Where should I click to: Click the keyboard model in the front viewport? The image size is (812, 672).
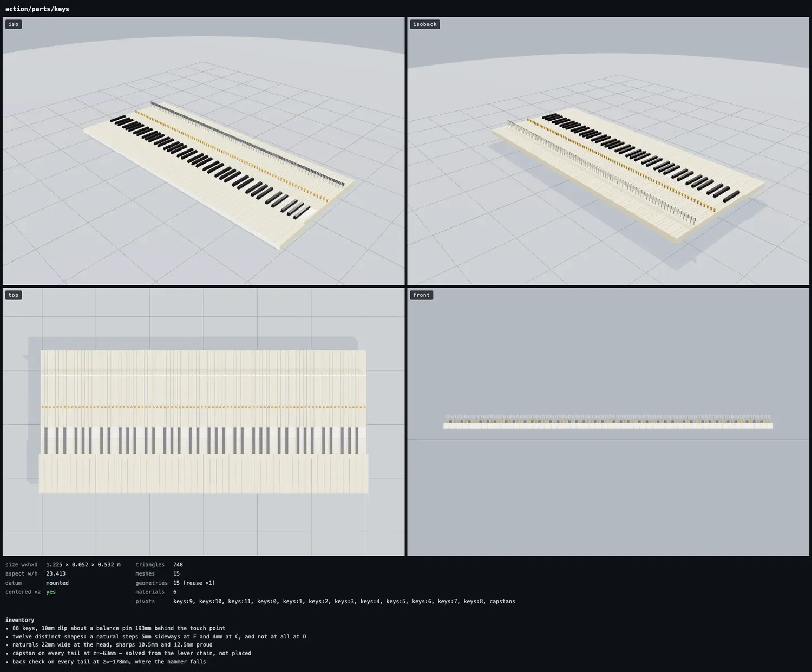pyautogui.click(x=608, y=422)
